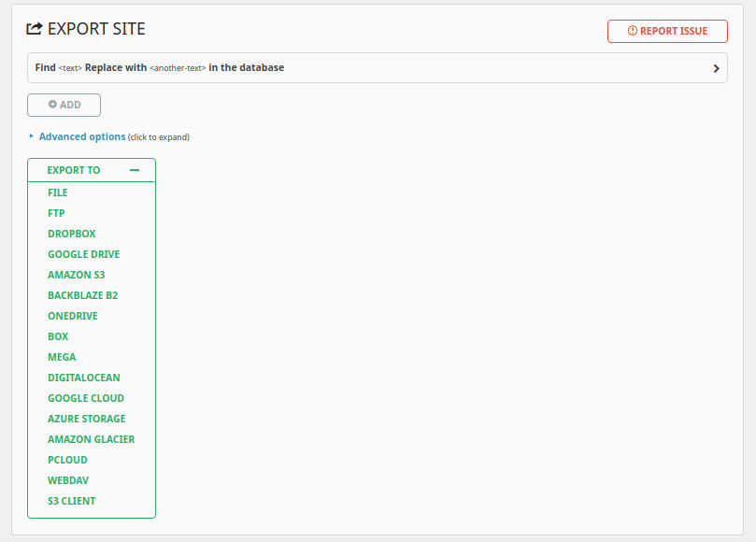
Task: Click the Report Issue button
Action: tap(667, 31)
